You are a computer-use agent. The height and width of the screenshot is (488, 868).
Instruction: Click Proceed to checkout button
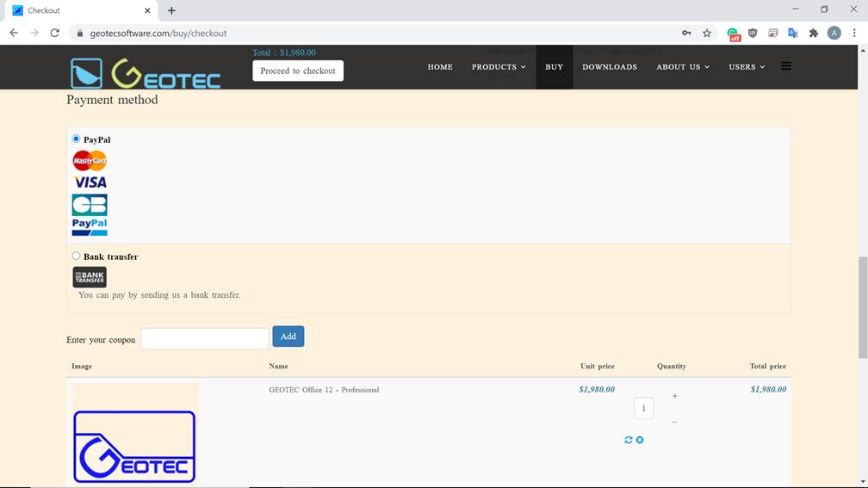(x=298, y=71)
